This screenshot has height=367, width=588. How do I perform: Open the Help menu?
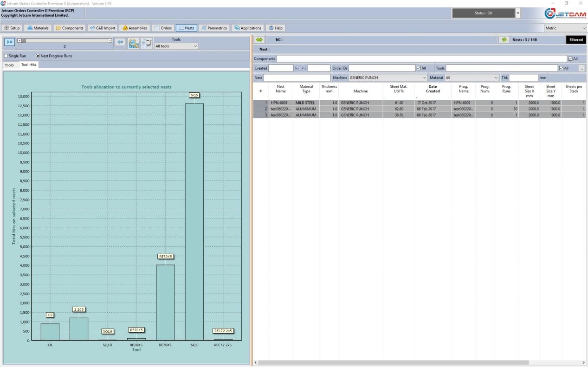[x=276, y=28]
